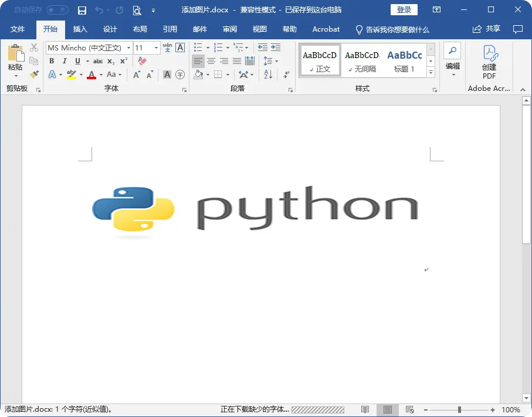This screenshot has width=532, height=417.
Task: Apply the 正文 Normal style
Action: 320,61
